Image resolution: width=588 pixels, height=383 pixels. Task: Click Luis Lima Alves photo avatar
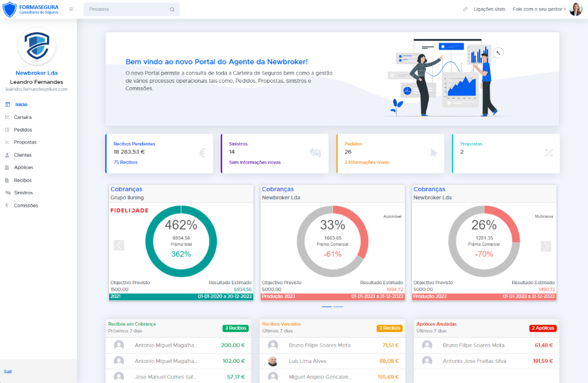(x=273, y=361)
